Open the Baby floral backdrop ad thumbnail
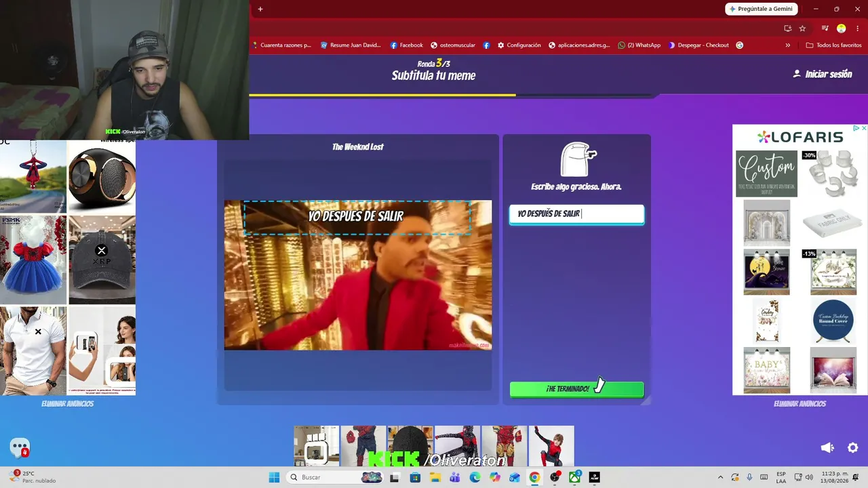This screenshot has height=488, width=868. click(767, 370)
